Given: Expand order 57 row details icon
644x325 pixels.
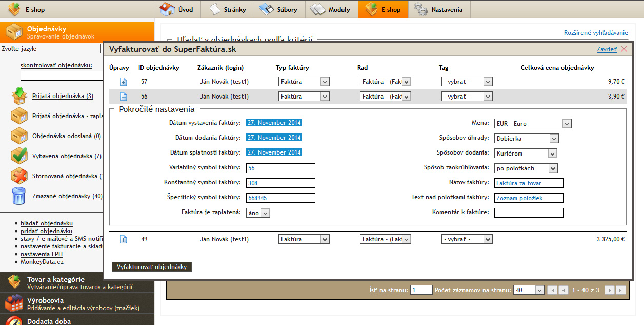Looking at the screenshot, I should 123,82.
